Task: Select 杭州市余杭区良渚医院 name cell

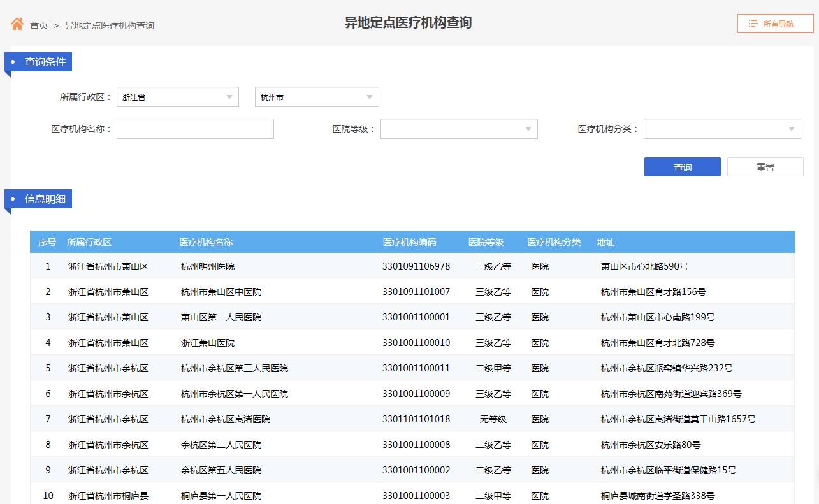Action: (x=226, y=419)
